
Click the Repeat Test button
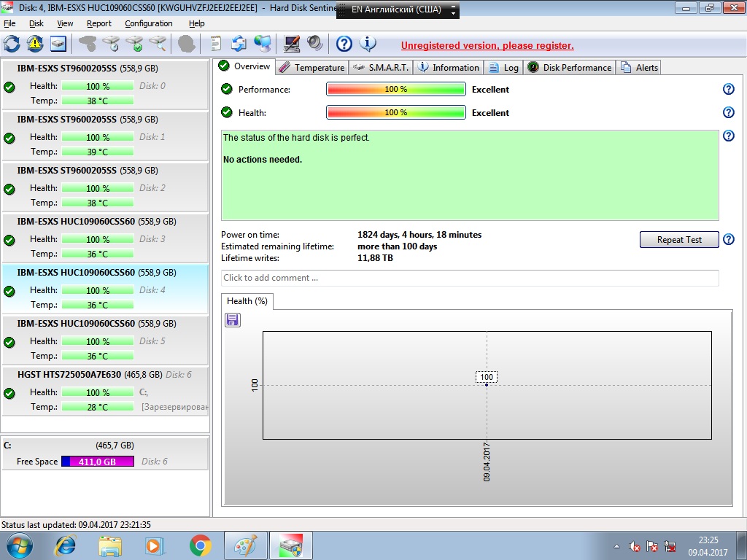[x=679, y=239]
